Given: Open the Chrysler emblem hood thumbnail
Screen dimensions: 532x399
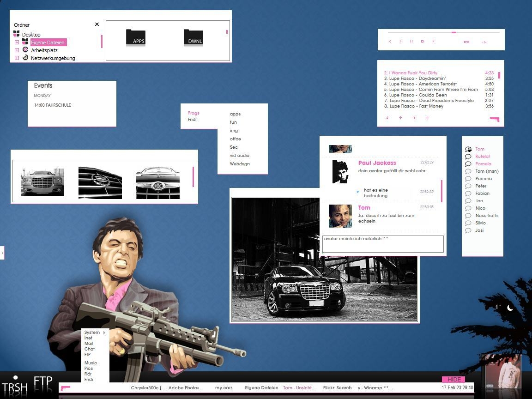Looking at the screenshot, I should 158,182.
